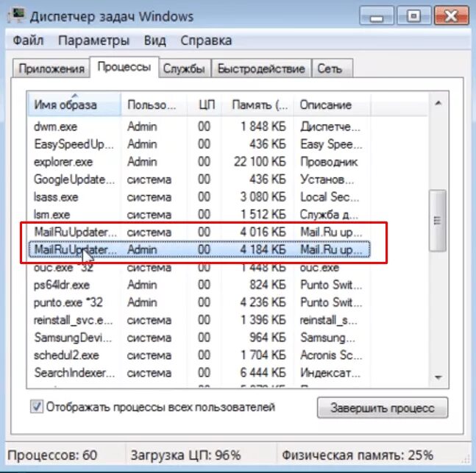Viewport: 476px width, 473px height.
Task: Switch to the Службы tab
Action: (x=184, y=69)
